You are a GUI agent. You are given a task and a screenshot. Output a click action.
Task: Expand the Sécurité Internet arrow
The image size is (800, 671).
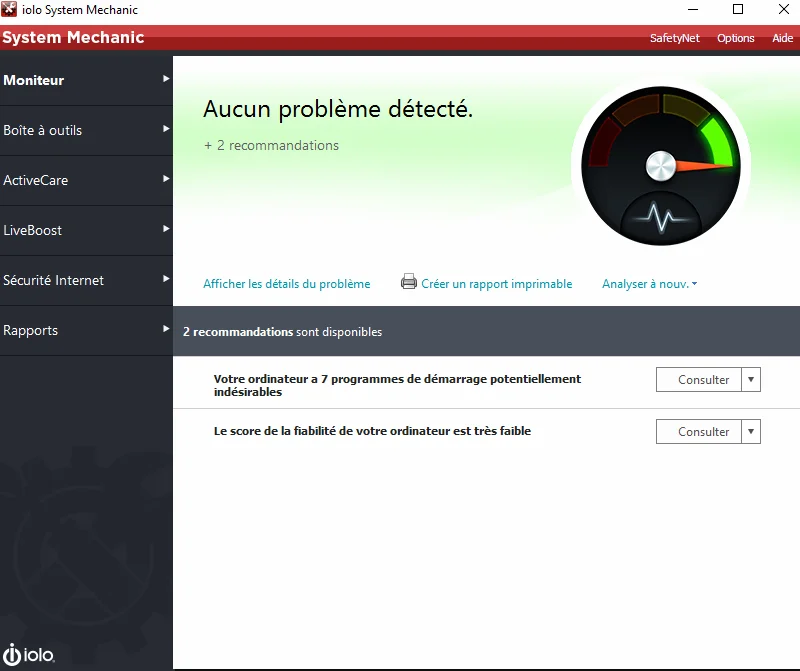[166, 279]
